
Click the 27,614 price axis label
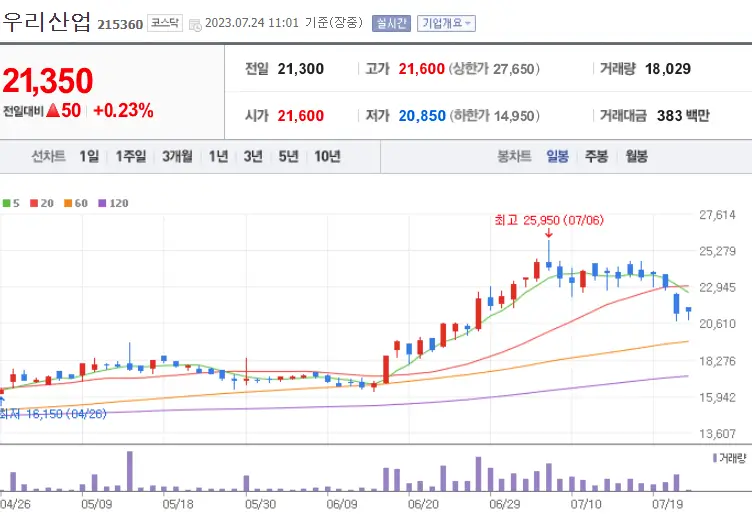(717, 215)
